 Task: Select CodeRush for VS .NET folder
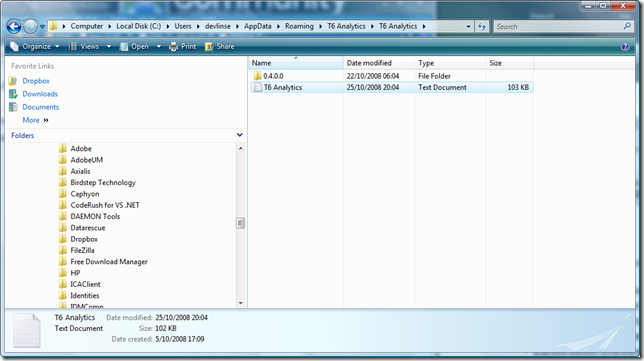pyautogui.click(x=105, y=205)
